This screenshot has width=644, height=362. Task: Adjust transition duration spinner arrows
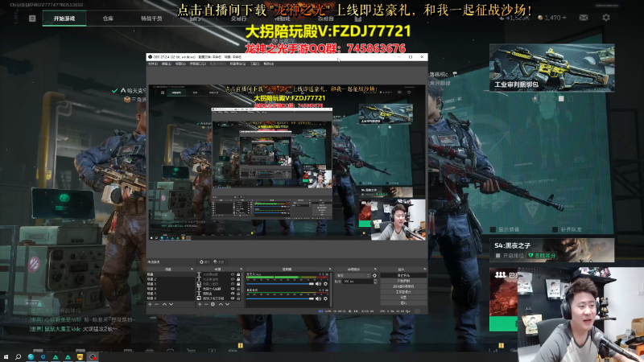[375, 282]
